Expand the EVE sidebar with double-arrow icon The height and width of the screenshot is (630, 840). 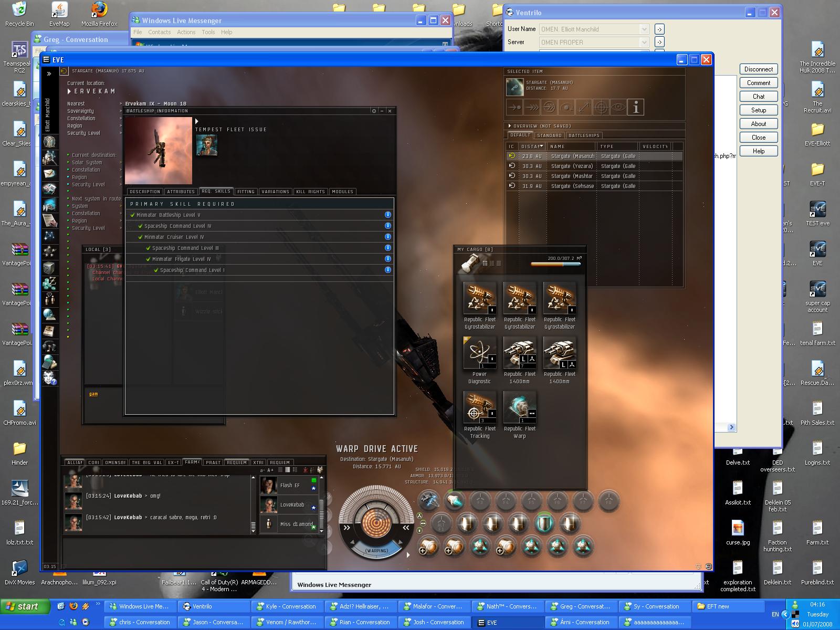49,74
